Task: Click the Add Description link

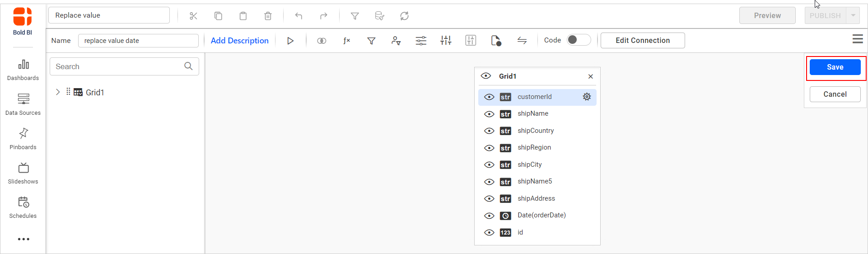Action: 239,41
